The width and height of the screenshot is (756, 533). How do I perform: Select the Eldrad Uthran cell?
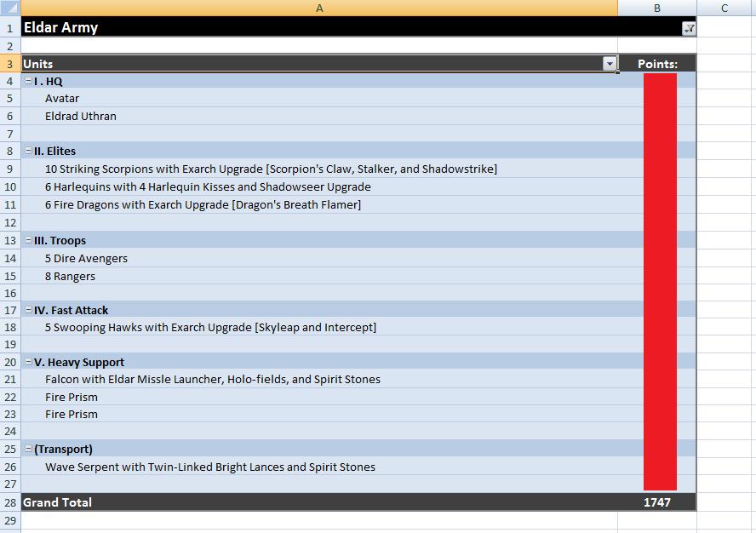pos(81,117)
